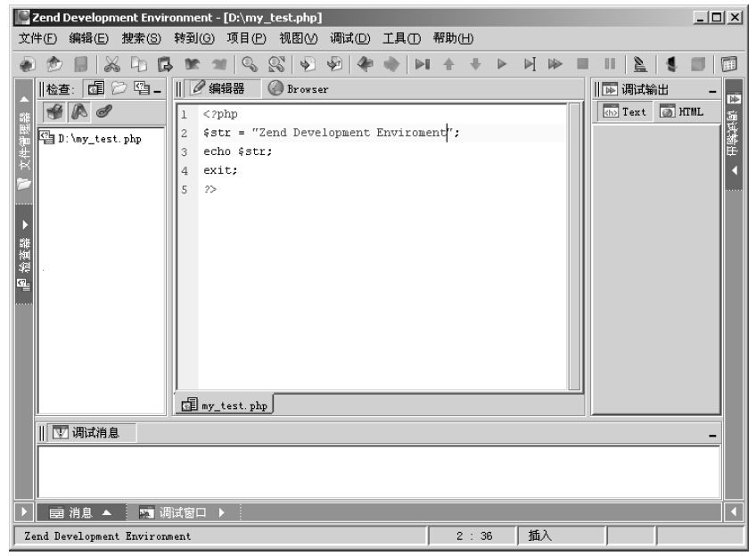Viewport: 756px width, 556px height.
Task: Open the 编辑(E) menu
Action: click(89, 38)
